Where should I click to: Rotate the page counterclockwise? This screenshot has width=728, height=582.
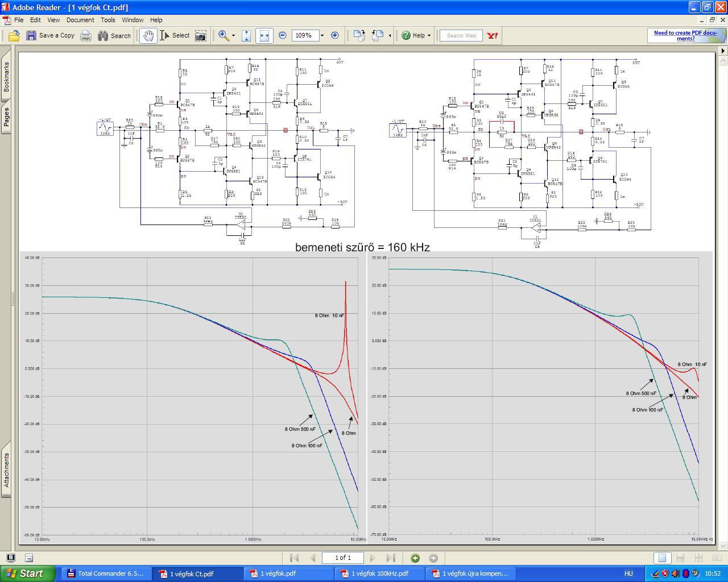point(377,35)
